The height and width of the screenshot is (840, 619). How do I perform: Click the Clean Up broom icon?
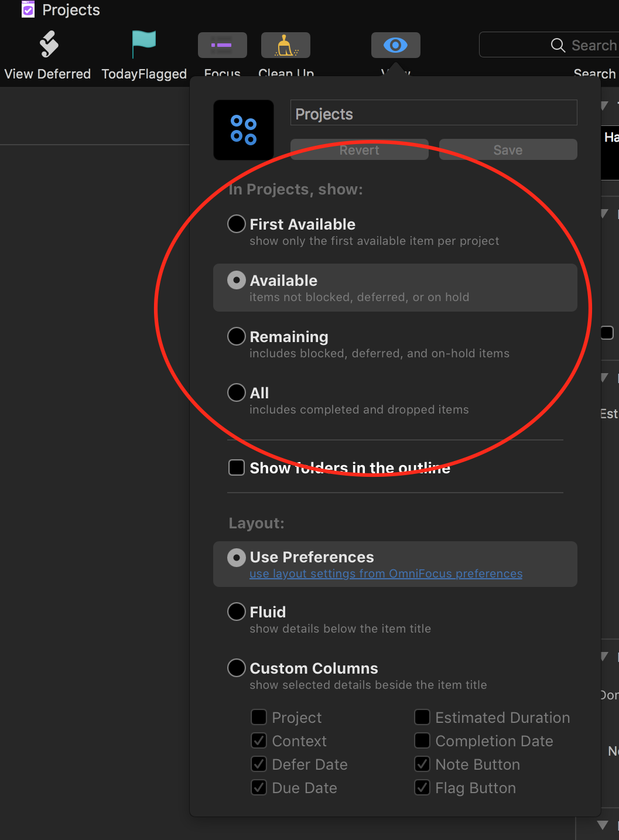pyautogui.click(x=286, y=45)
